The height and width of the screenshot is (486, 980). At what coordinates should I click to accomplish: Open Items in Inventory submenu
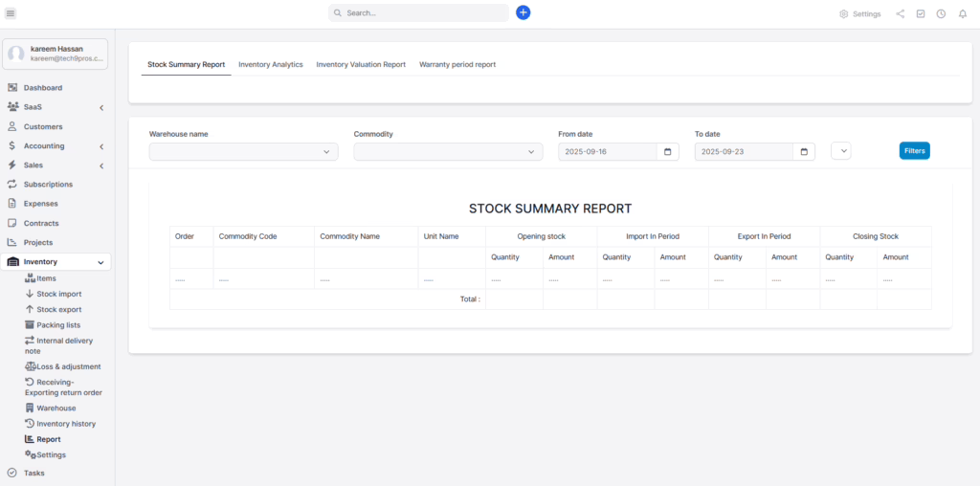[x=40, y=278]
